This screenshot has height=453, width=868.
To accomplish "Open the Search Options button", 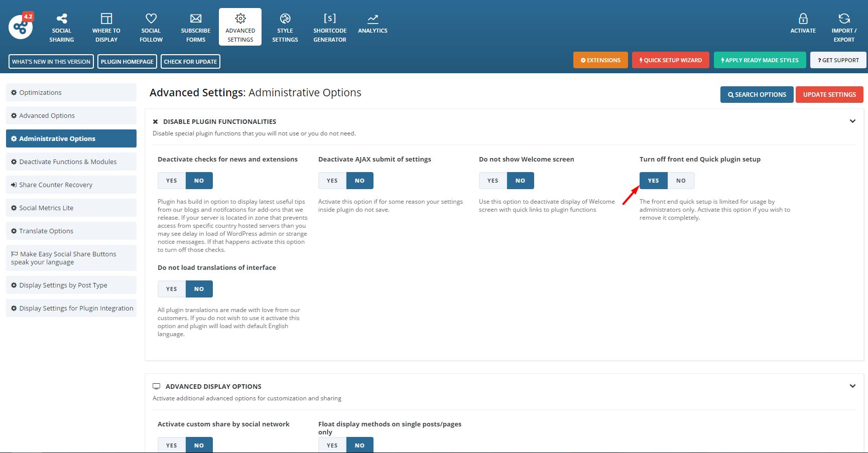I will click(757, 95).
